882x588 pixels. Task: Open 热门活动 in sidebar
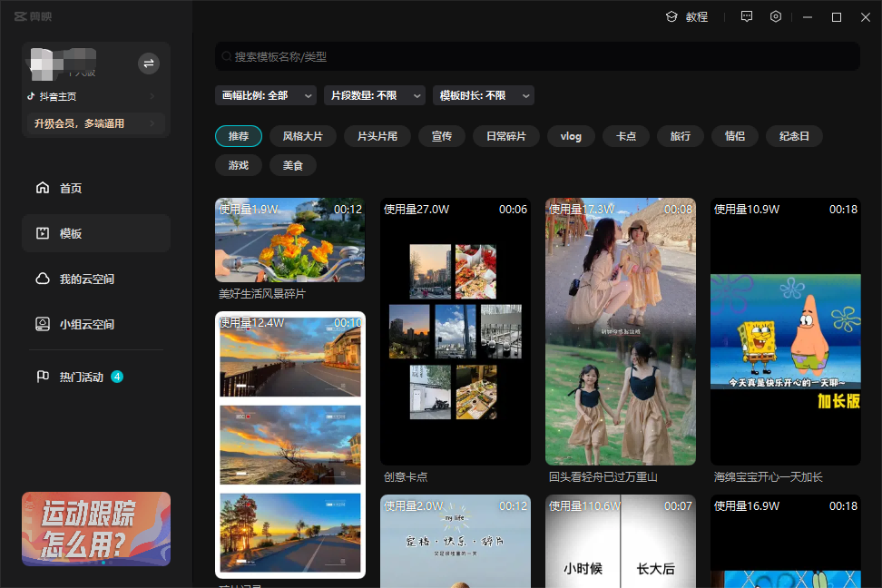click(96, 377)
